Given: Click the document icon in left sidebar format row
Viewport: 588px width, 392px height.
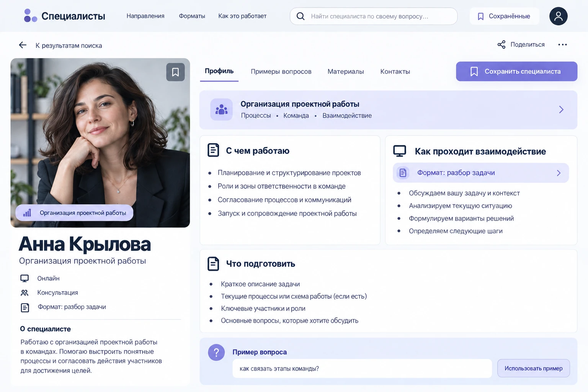Looking at the screenshot, I should (x=25, y=307).
